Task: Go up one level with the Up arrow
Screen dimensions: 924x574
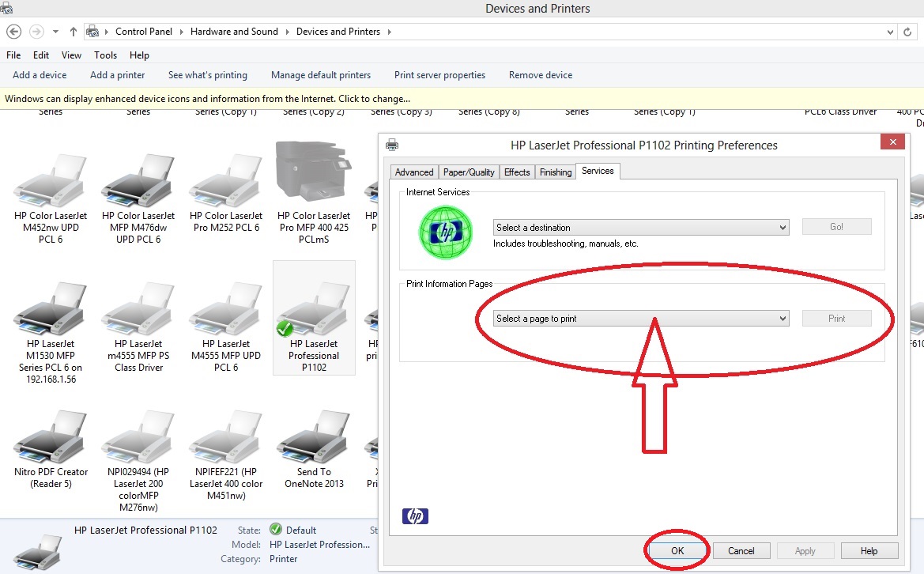Action: [73, 32]
